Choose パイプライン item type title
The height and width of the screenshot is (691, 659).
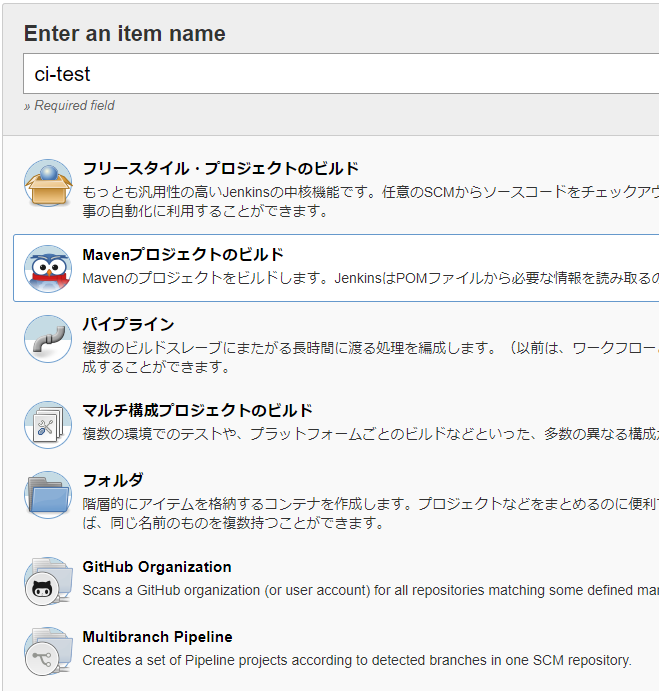click(x=128, y=324)
